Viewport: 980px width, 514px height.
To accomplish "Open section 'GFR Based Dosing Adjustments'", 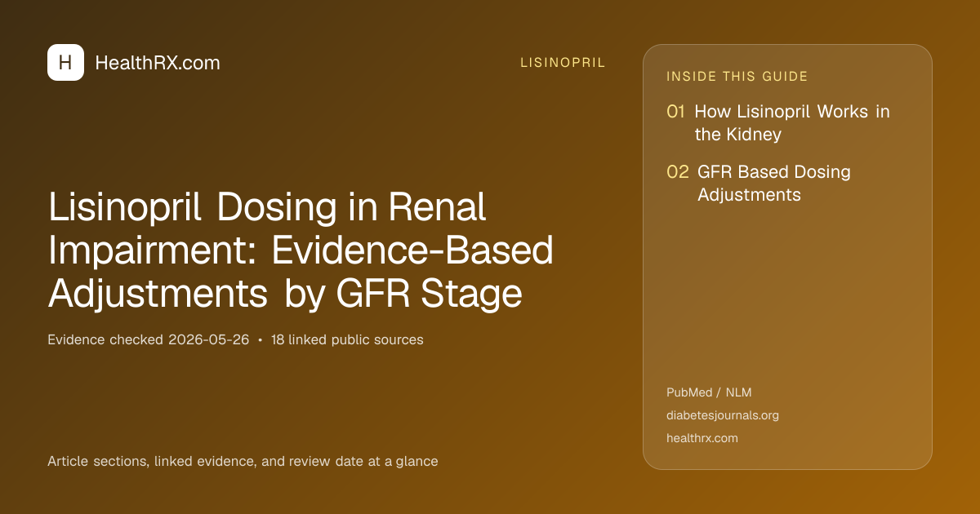I will [x=774, y=183].
